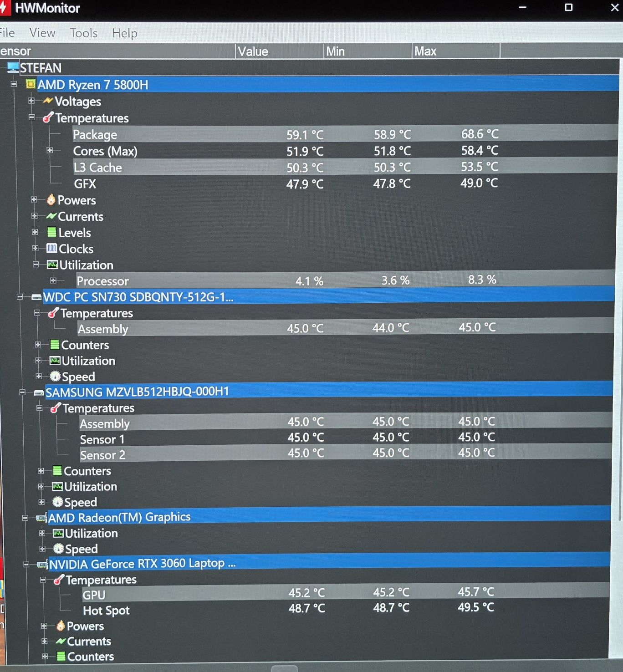
Task: Select the Sensor 1 row
Action: [x=345, y=438]
